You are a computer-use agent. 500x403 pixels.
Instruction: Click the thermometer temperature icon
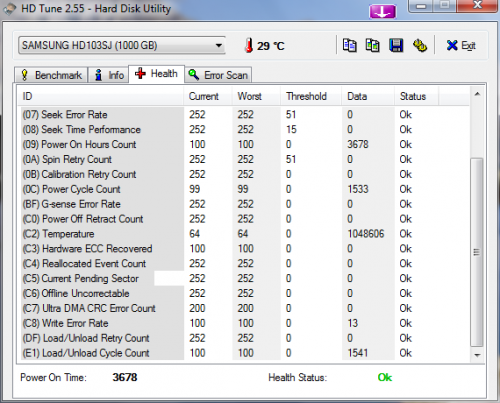click(249, 45)
